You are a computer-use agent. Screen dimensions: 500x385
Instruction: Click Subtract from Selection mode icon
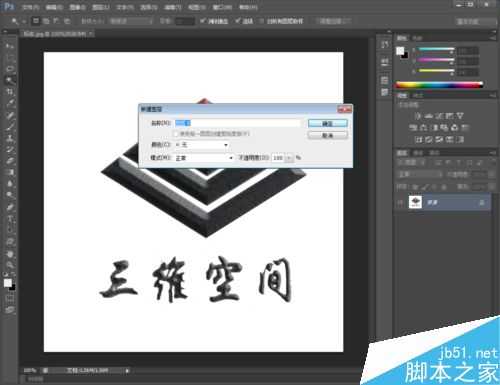pos(56,21)
